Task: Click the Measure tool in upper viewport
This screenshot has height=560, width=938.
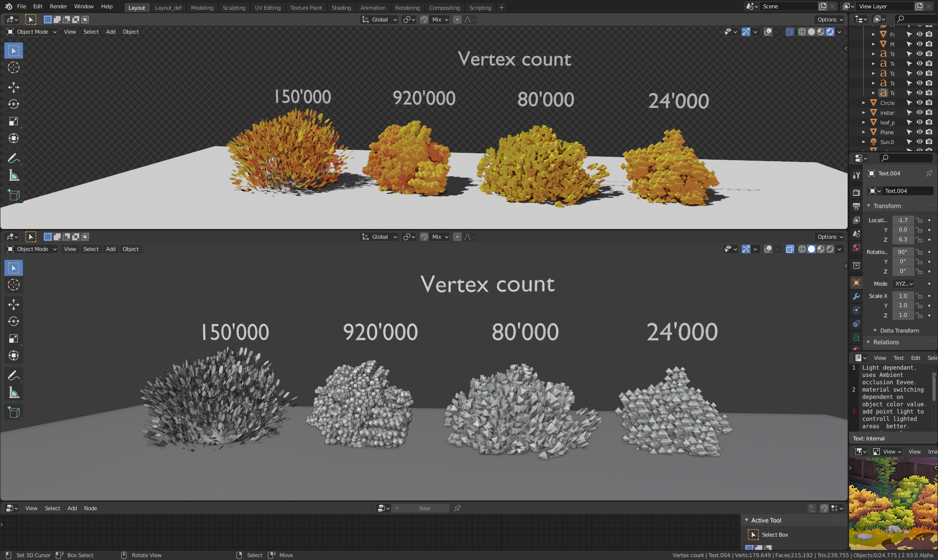Action: pos(14,175)
